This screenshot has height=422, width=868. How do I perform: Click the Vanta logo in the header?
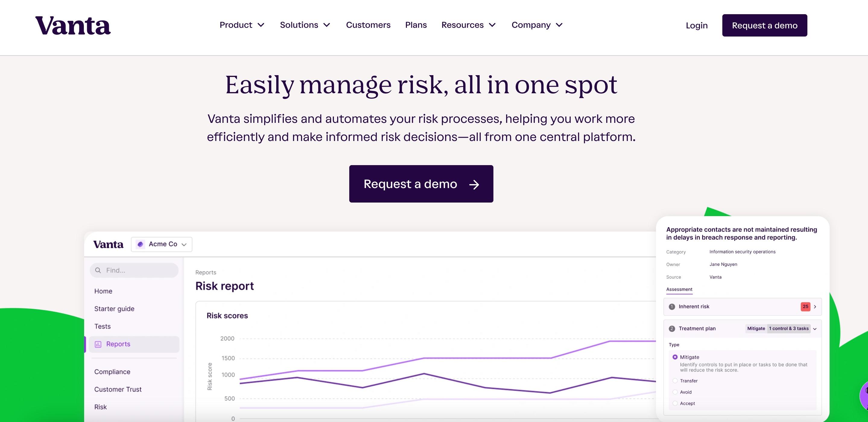[73, 26]
